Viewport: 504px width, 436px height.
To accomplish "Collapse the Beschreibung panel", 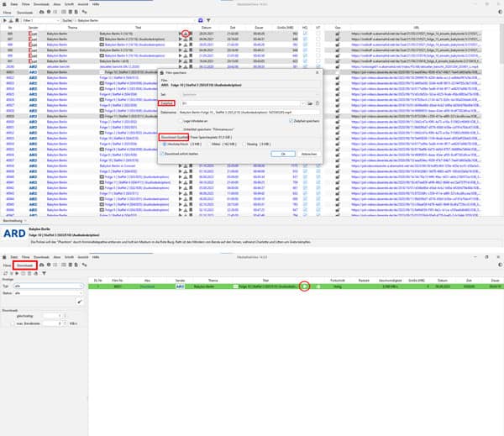I will point(25,221).
